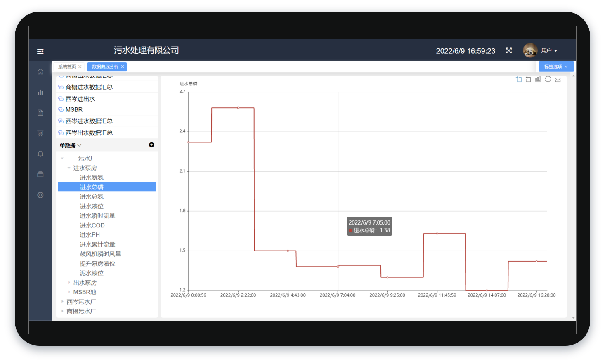The height and width of the screenshot is (364, 605).
Task: Open the document icon in sidebar
Action: point(40,113)
